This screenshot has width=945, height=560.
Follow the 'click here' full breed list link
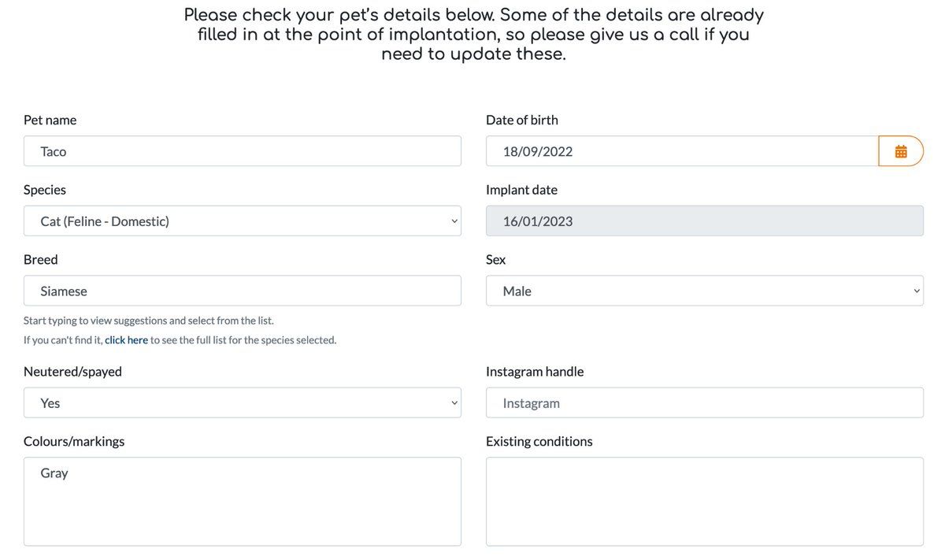[127, 340]
